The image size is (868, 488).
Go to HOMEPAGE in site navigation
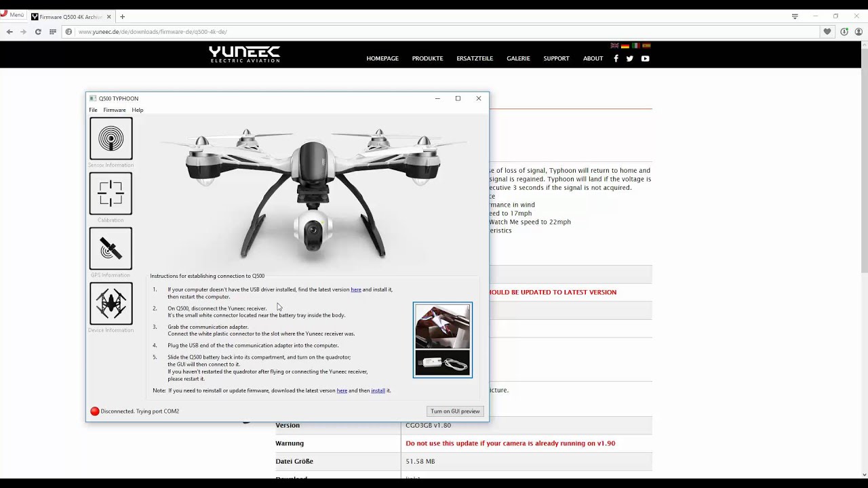click(382, 58)
